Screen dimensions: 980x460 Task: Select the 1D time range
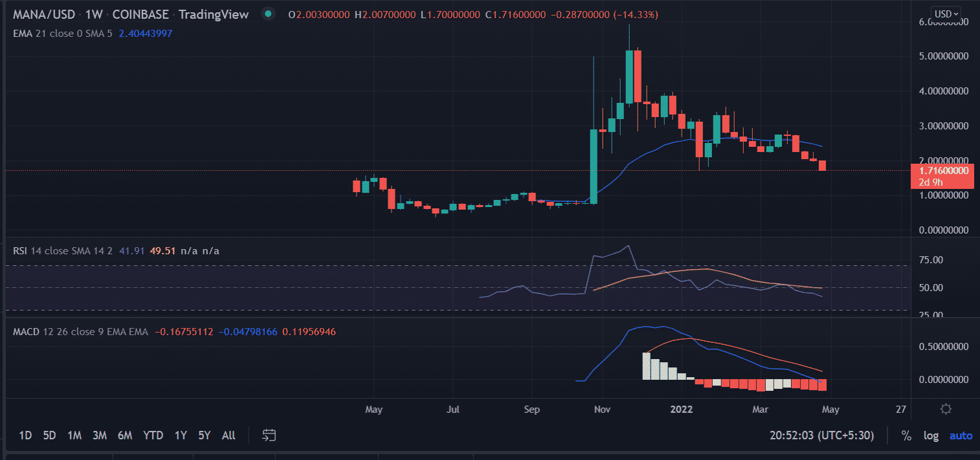[25, 435]
